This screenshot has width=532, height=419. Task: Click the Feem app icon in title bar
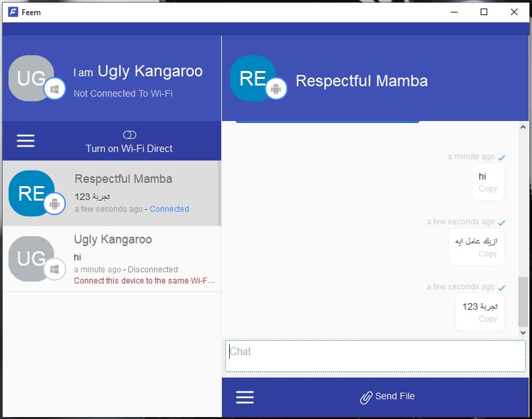click(x=13, y=12)
